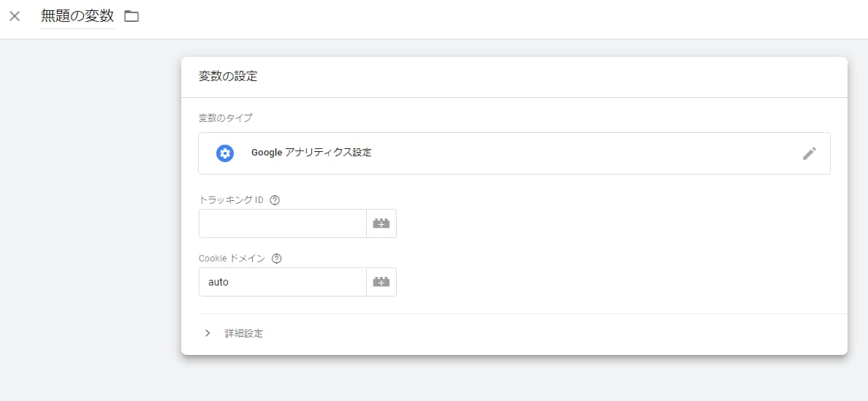Open help icon for トラッキング ID

(275, 200)
